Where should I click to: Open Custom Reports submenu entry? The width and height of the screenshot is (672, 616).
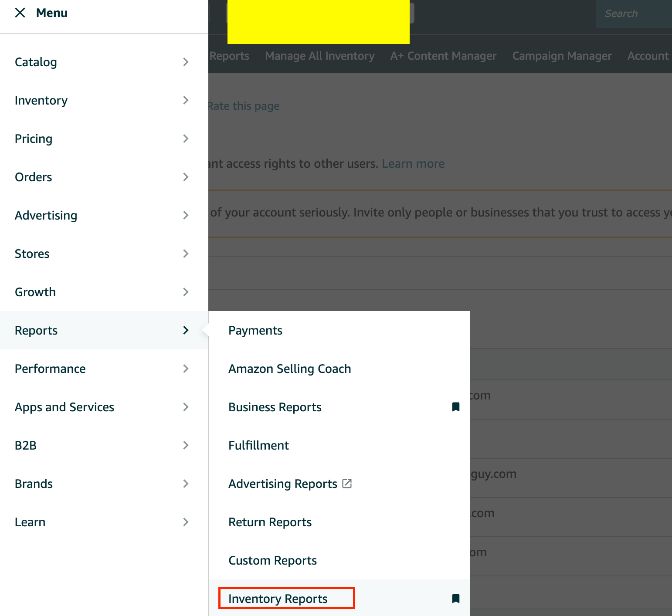(x=339, y=560)
